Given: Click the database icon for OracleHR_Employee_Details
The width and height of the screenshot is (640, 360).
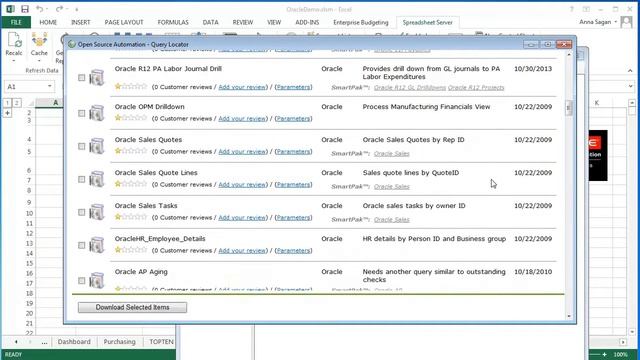Looking at the screenshot, I should pos(97,245).
